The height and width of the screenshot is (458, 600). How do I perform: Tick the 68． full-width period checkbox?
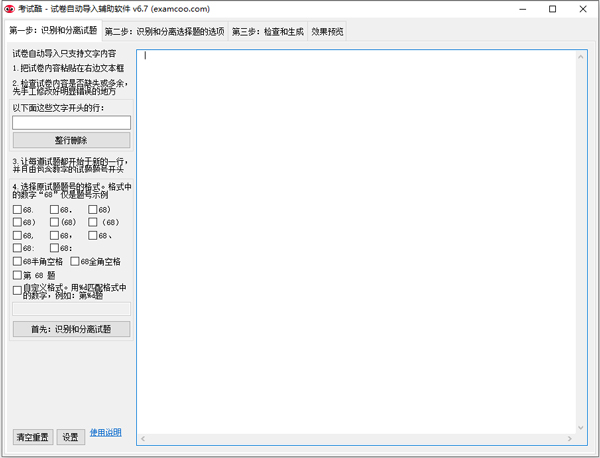[x=54, y=210]
